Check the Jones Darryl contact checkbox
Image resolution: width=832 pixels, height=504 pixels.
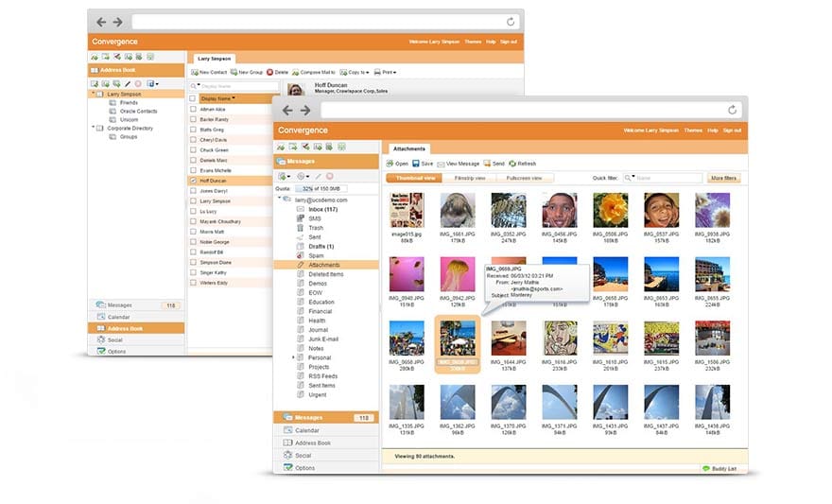click(193, 190)
